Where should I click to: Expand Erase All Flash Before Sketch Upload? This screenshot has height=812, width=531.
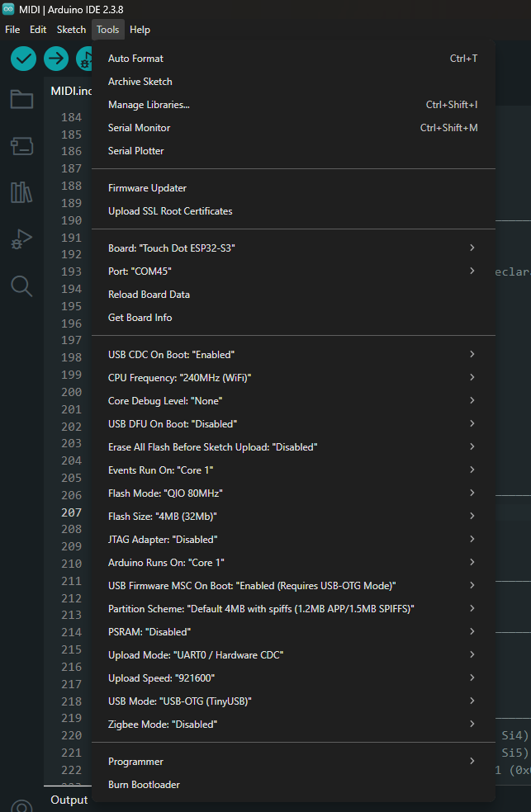tap(293, 447)
